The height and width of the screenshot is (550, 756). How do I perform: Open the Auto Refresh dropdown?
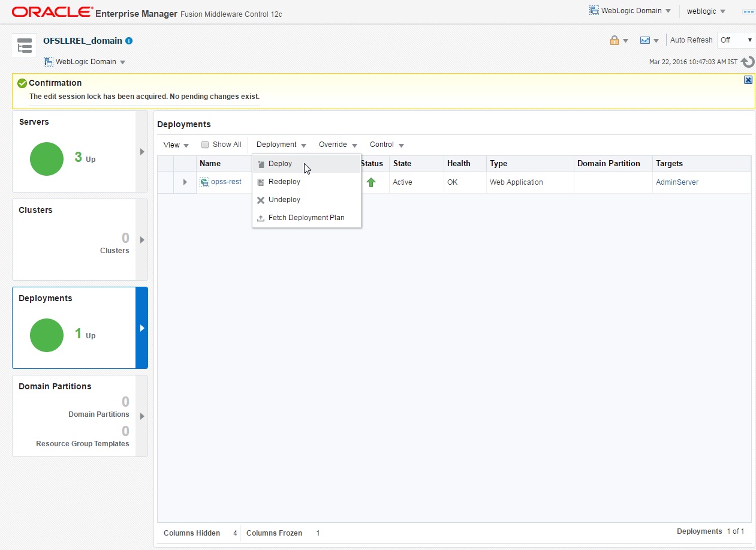click(x=736, y=40)
